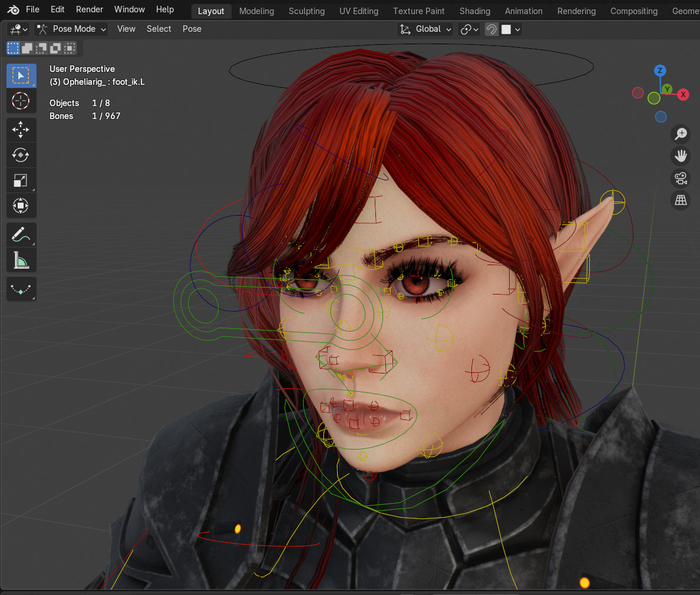This screenshot has width=700, height=595.
Task: Switch to the Sculpting workspace tab
Action: point(307,11)
